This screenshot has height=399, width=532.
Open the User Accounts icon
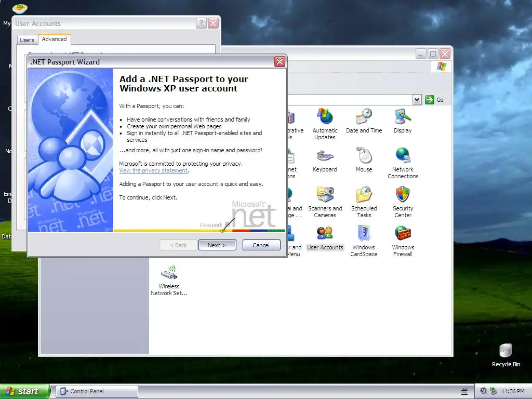point(325,237)
